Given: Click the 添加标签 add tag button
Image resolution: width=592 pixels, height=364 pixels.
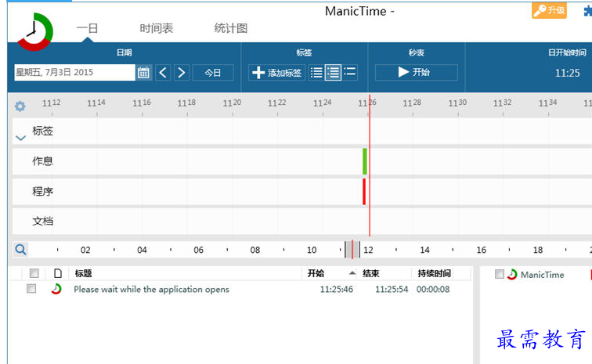Looking at the screenshot, I should pos(276,73).
